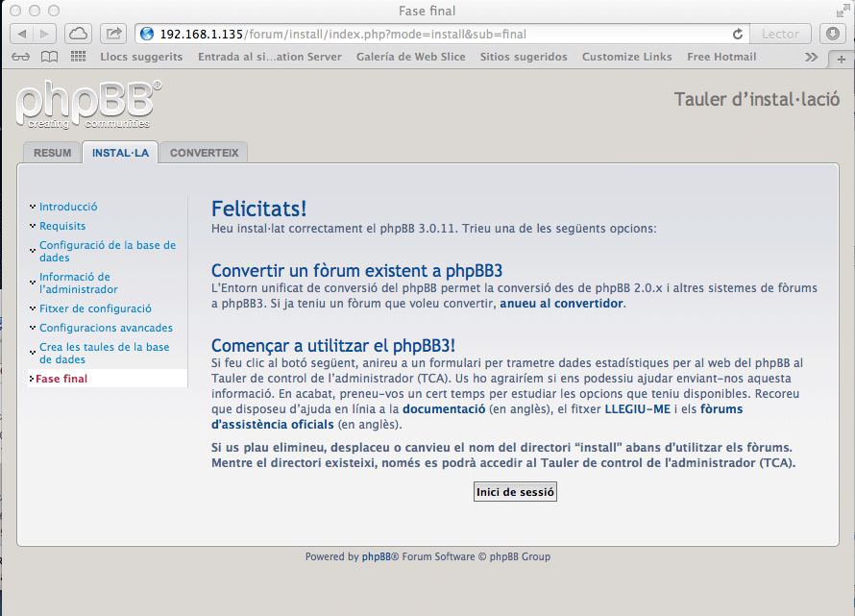Open Galería de Web Slice bookmark
855x616 pixels.
click(x=410, y=57)
